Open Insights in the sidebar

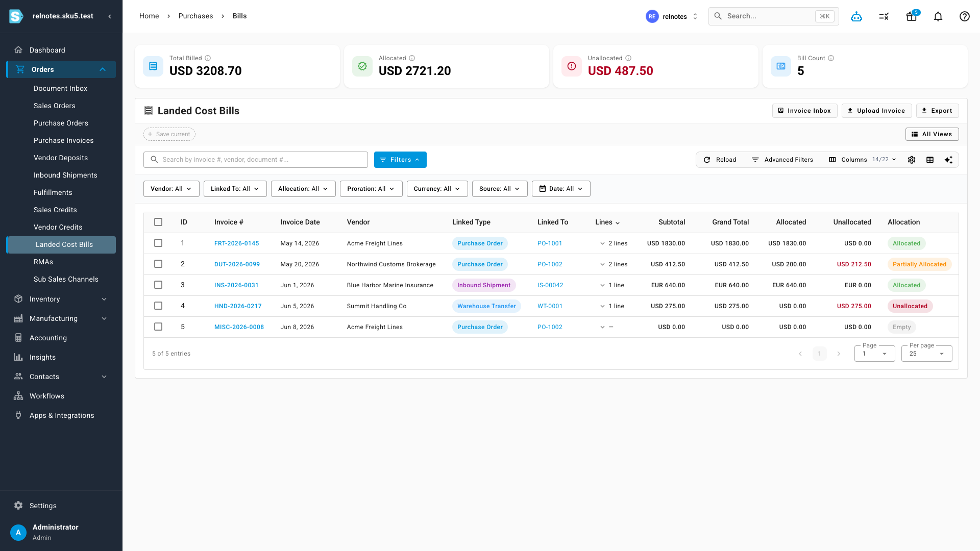pyautogui.click(x=42, y=357)
